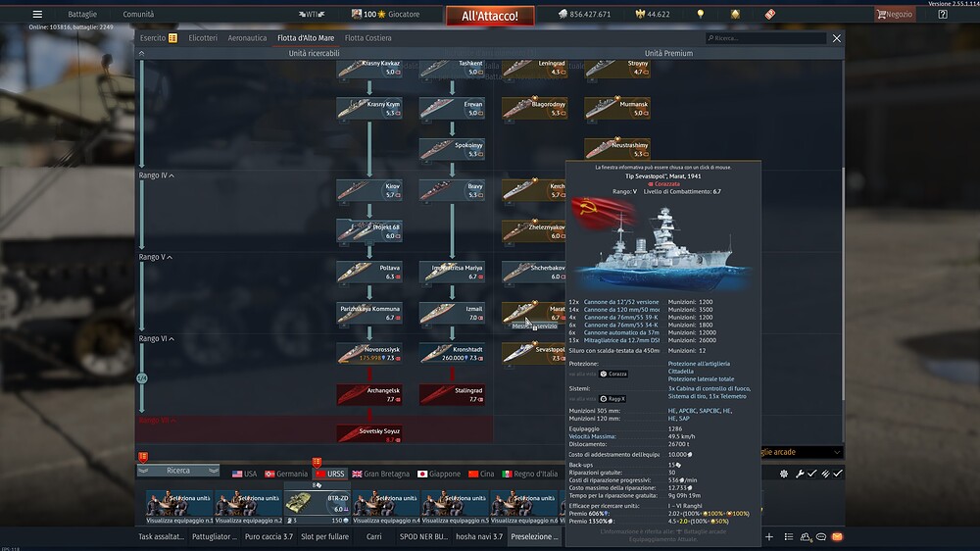The height and width of the screenshot is (551, 980).
Task: Select the Kronshtadt ship card
Action: 452,353
